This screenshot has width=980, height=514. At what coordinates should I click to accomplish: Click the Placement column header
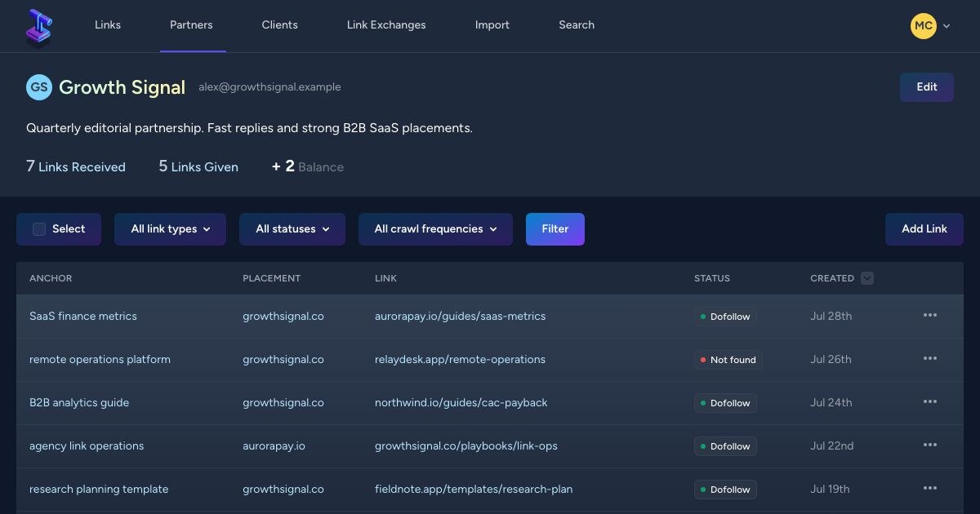pyautogui.click(x=271, y=278)
